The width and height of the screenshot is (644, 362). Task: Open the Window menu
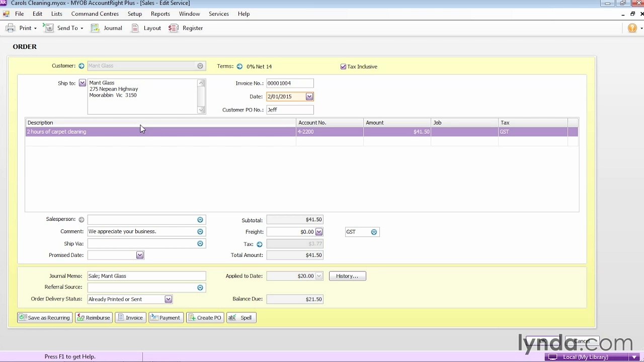tap(190, 14)
